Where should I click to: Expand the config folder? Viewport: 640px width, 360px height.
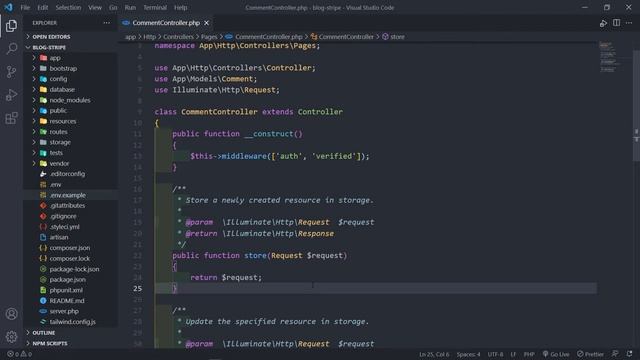coord(58,79)
